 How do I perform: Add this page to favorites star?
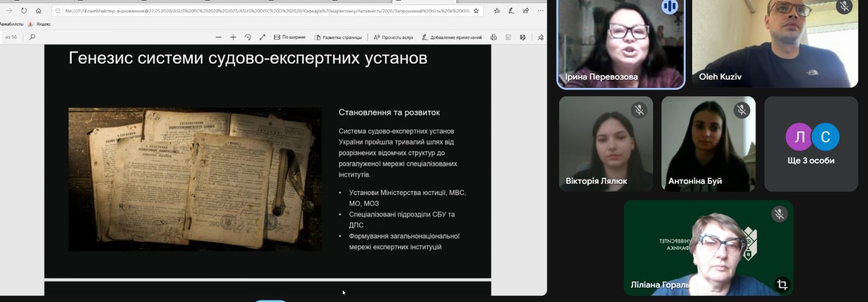[476, 11]
